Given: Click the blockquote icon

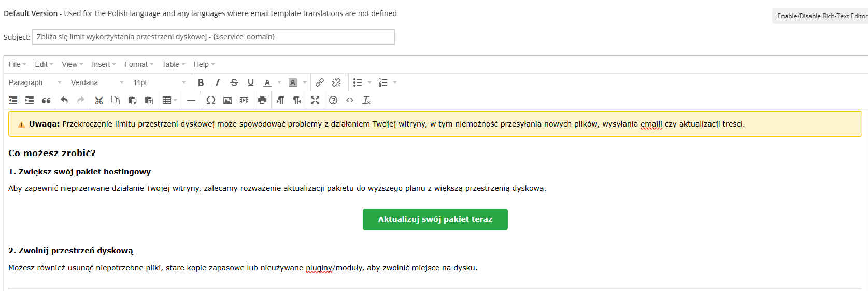Looking at the screenshot, I should 46,100.
